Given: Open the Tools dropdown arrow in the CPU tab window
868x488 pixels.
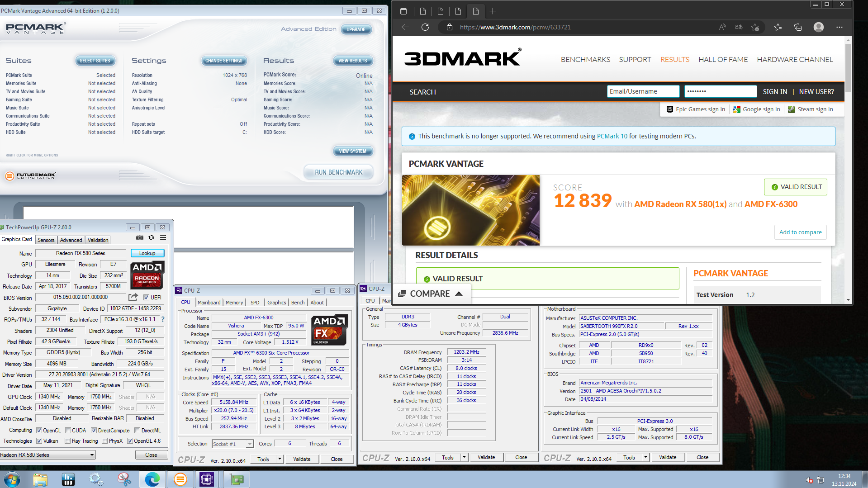Looking at the screenshot, I should click(280, 459).
